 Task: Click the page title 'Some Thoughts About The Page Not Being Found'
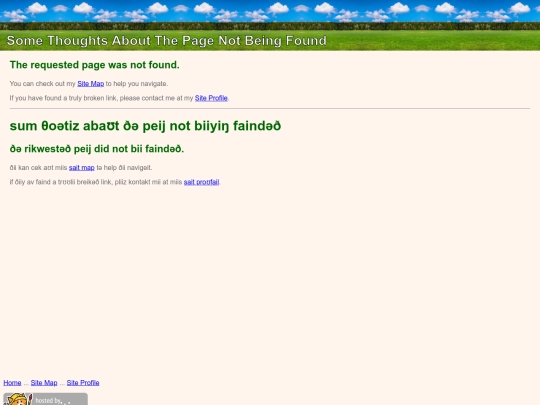[x=167, y=41]
